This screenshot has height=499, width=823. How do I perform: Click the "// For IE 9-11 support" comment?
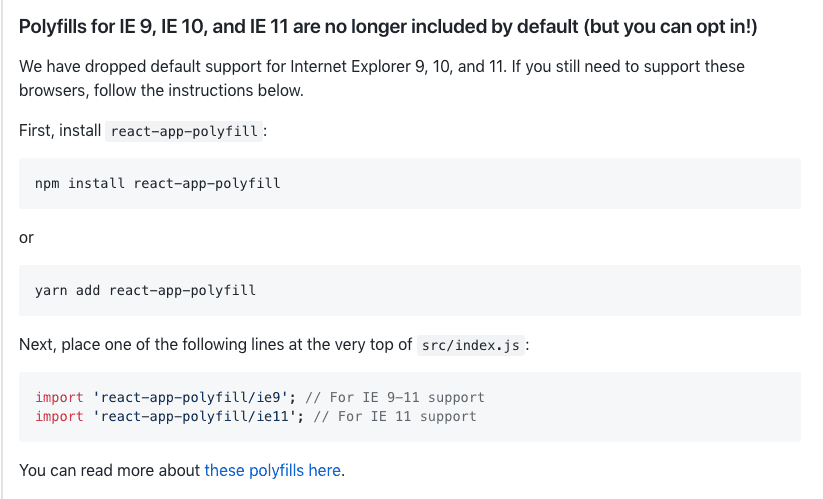click(395, 397)
